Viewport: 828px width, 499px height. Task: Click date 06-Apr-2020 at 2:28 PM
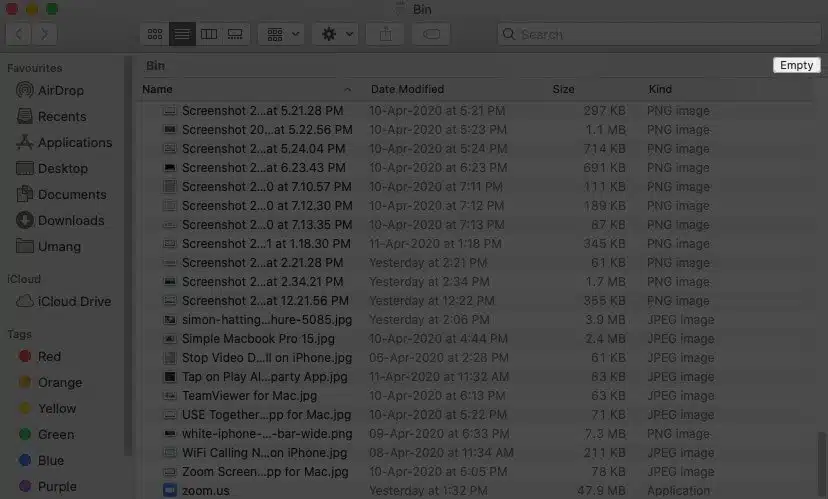[438, 358]
